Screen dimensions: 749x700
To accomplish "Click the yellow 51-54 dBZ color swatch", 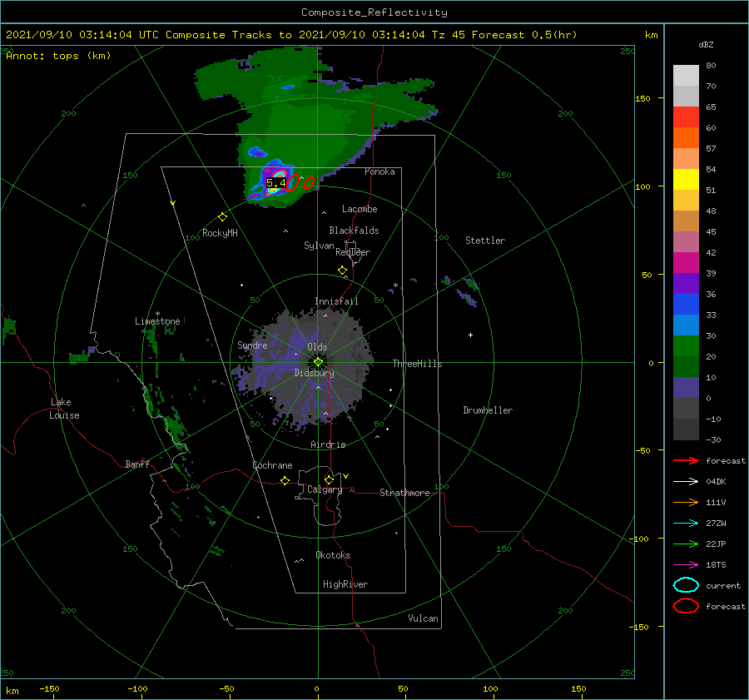I will tap(686, 180).
